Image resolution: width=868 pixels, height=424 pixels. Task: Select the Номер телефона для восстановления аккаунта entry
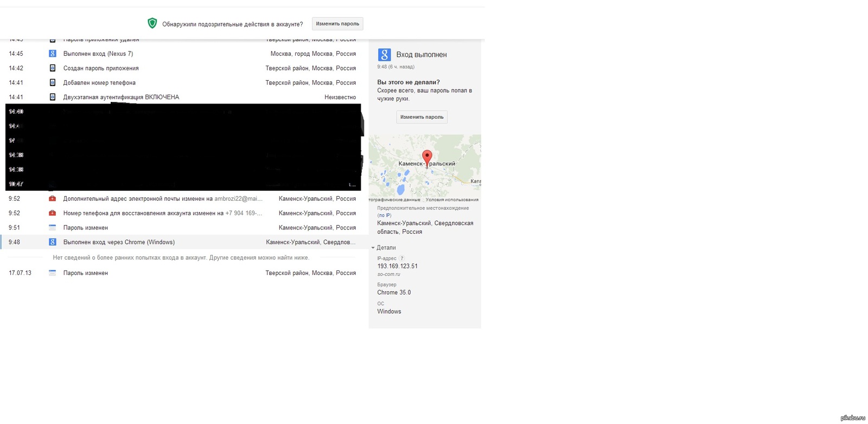(163, 213)
